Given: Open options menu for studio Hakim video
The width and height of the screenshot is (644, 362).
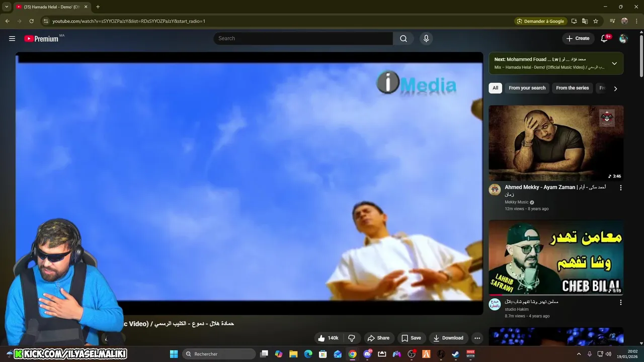Looking at the screenshot, I should [620, 302].
